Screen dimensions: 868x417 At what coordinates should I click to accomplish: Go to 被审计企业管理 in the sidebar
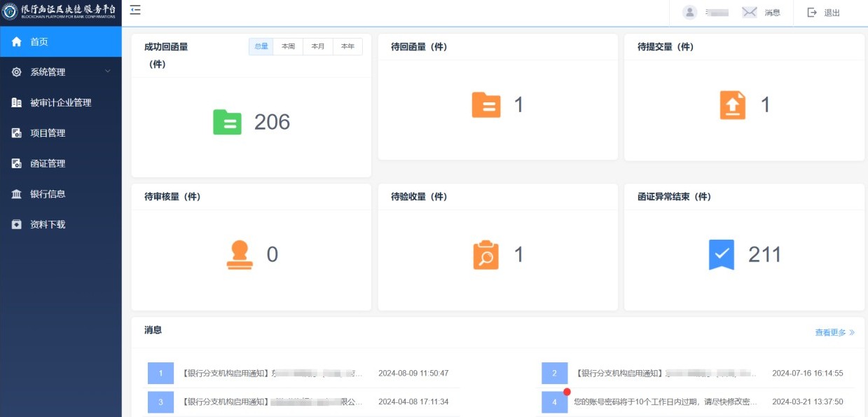click(60, 102)
